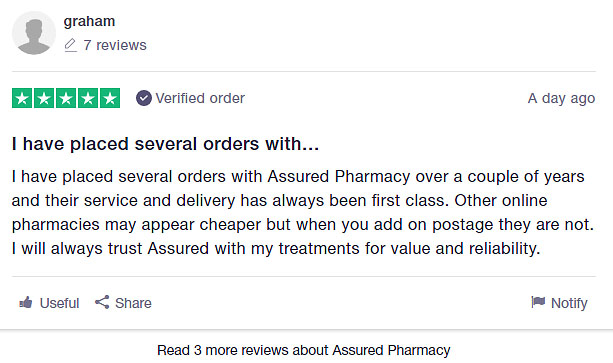Click the first green rating star

(22, 98)
